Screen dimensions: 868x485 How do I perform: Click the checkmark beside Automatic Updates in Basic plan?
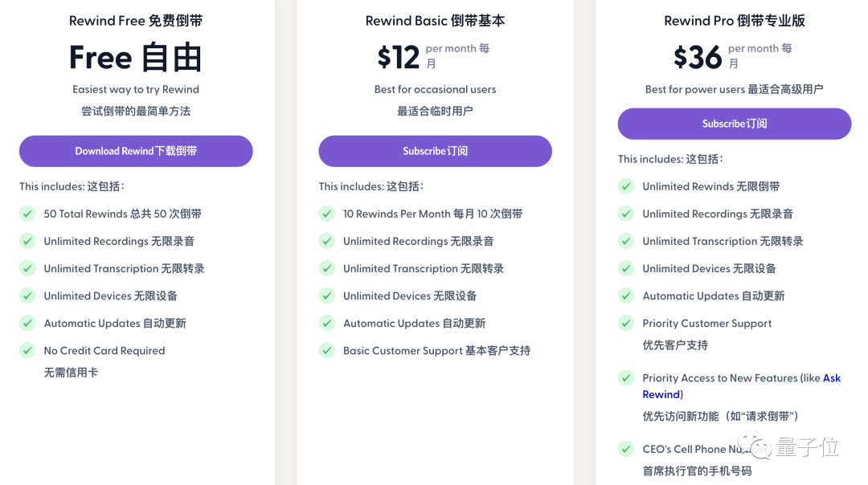[x=326, y=323]
